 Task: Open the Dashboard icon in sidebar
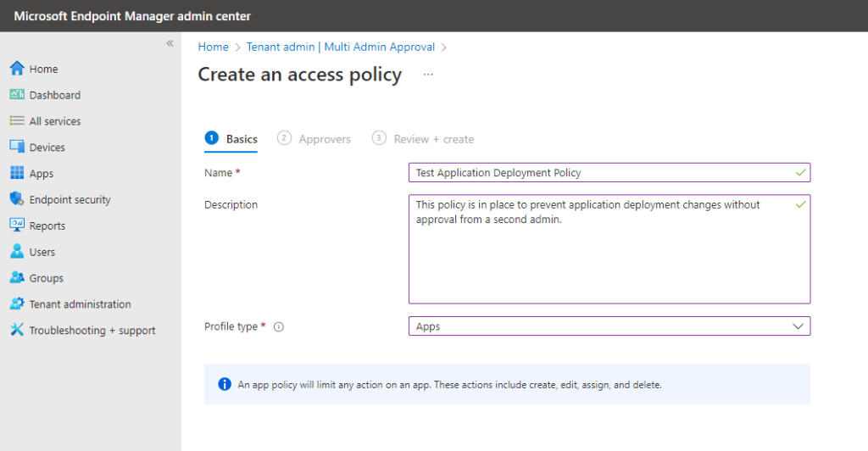[16, 95]
